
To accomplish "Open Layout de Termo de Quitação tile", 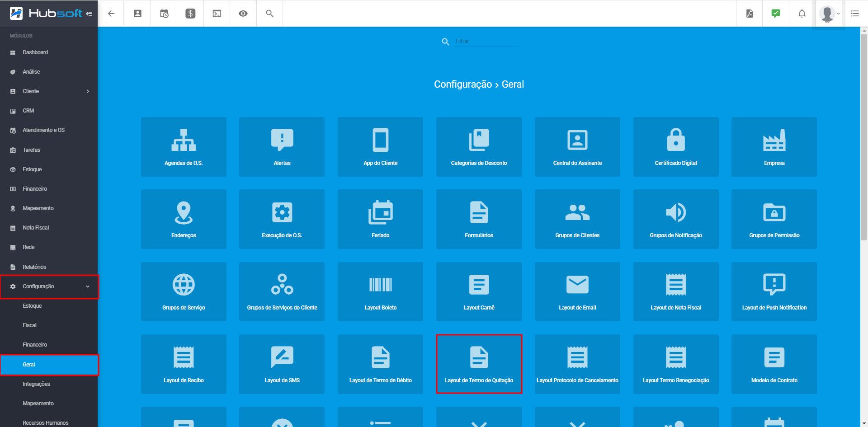I will coord(479,364).
